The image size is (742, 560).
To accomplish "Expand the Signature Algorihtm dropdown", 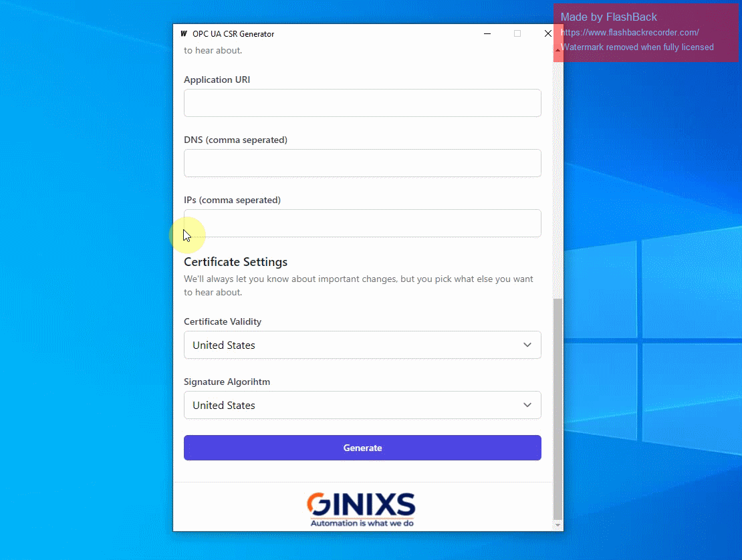I will point(362,405).
